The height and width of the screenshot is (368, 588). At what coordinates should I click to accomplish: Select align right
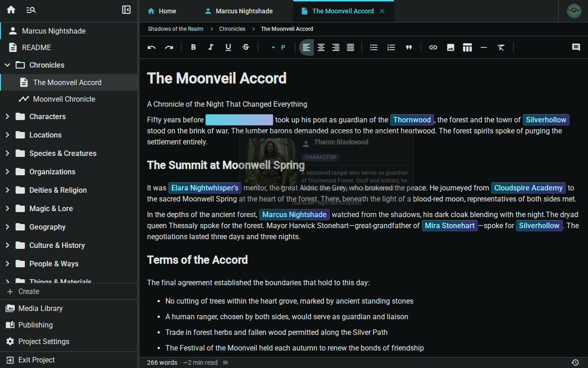[336, 47]
